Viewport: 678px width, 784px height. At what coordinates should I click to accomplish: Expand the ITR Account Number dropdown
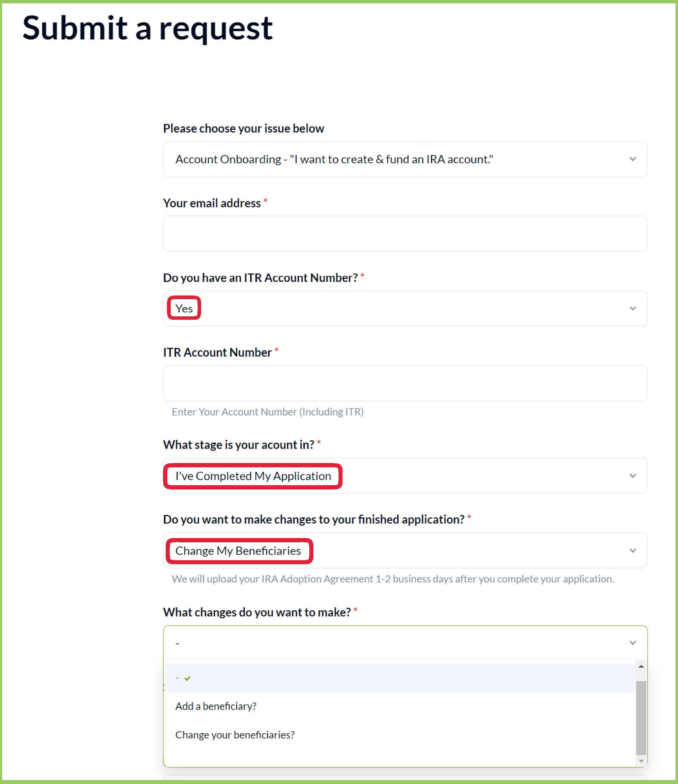click(x=634, y=308)
